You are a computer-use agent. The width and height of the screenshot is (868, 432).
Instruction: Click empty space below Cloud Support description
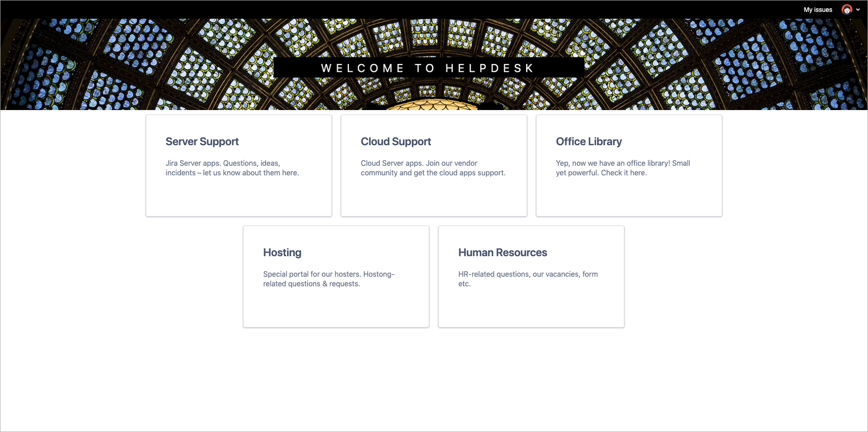(x=434, y=196)
